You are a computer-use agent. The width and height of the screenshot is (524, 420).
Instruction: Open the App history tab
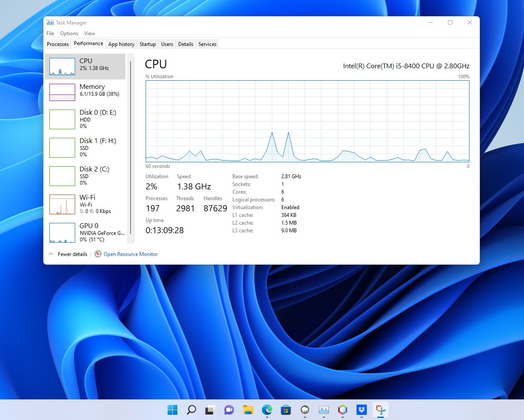click(121, 44)
